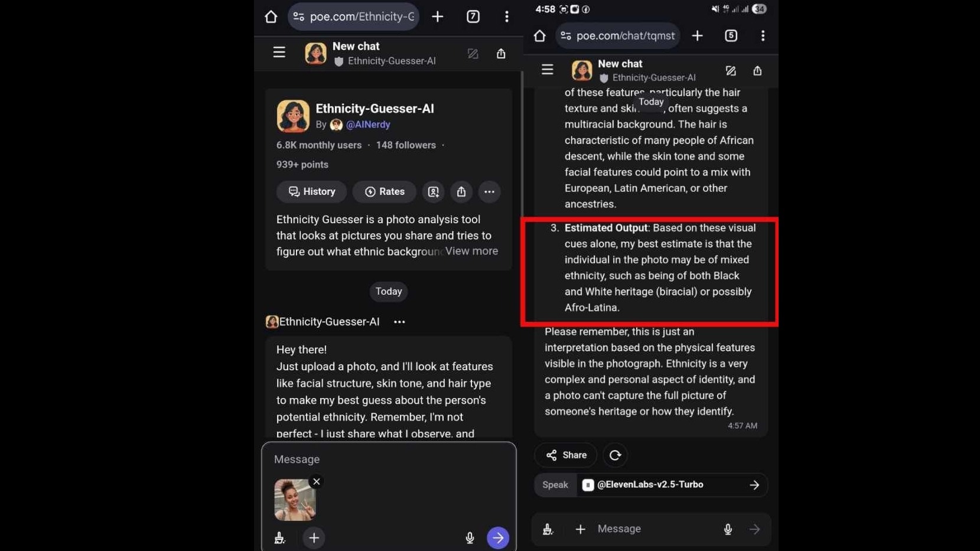Open bot more-options ellipsis button
Screen dimensions: 980x551
point(489,191)
